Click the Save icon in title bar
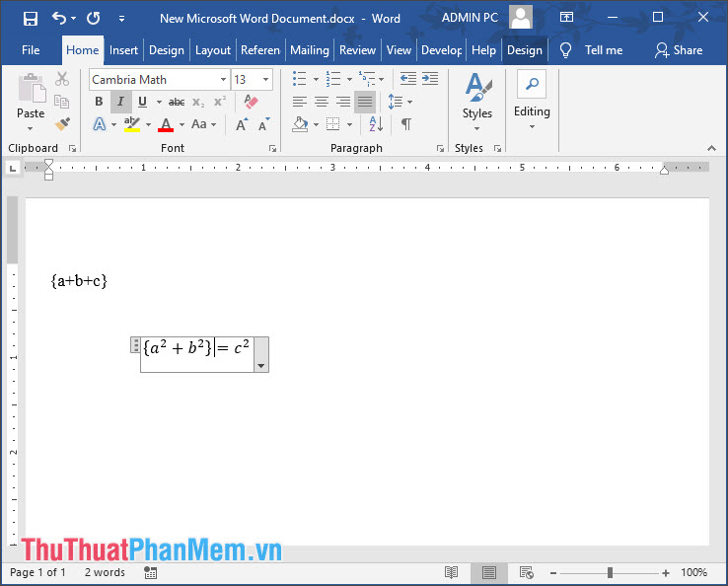728x586 pixels. point(31,19)
